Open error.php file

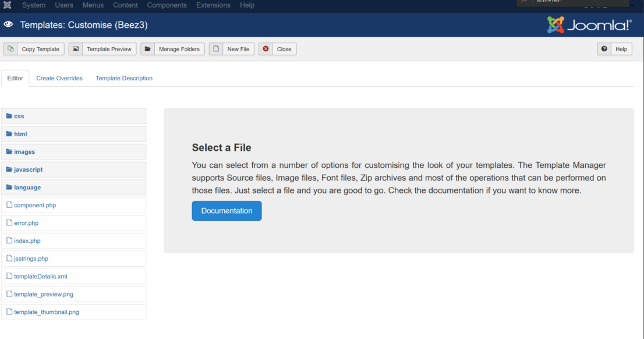pyautogui.click(x=73, y=223)
